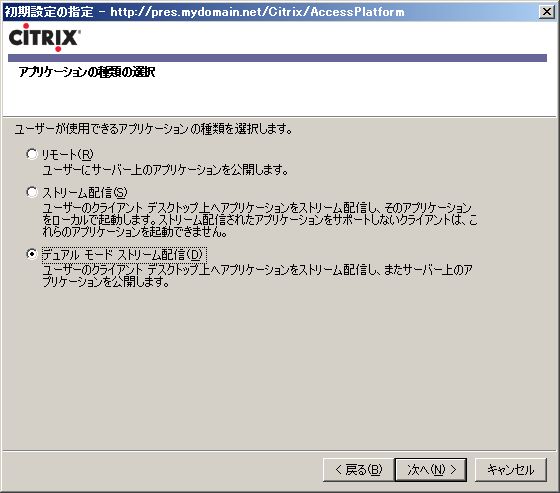Image resolution: width=560 pixels, height=493 pixels.
Task: Click the AccessPlatform URL in the title bar
Action: [258, 12]
